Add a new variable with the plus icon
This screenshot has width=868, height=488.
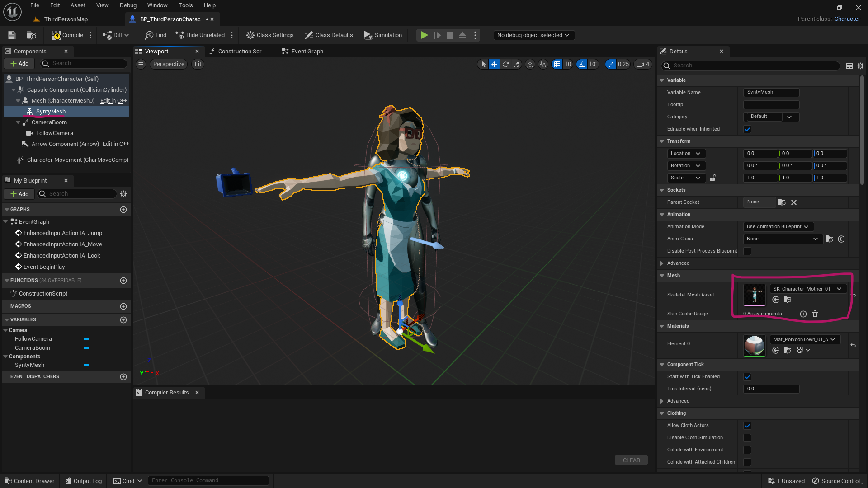[x=123, y=320]
